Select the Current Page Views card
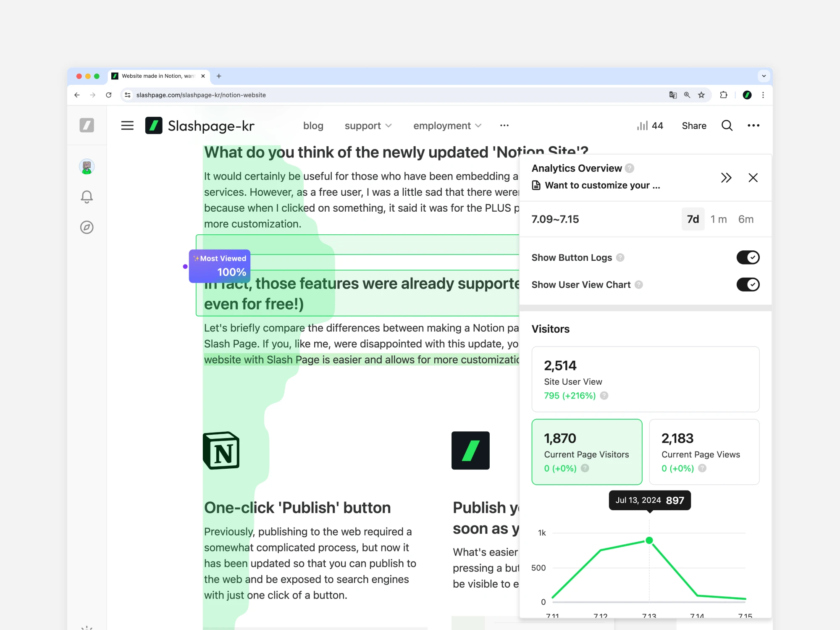 [704, 452]
